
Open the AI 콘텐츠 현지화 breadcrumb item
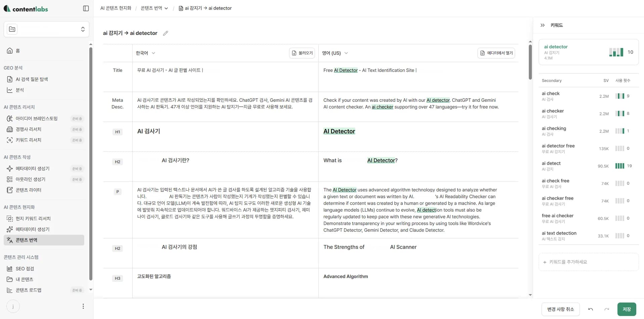click(x=115, y=8)
